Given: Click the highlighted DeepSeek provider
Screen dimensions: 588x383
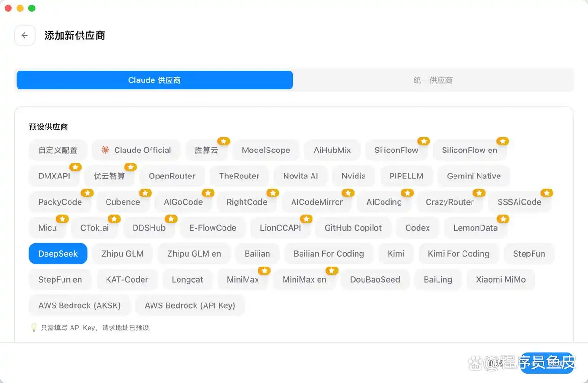Looking at the screenshot, I should coord(58,254).
